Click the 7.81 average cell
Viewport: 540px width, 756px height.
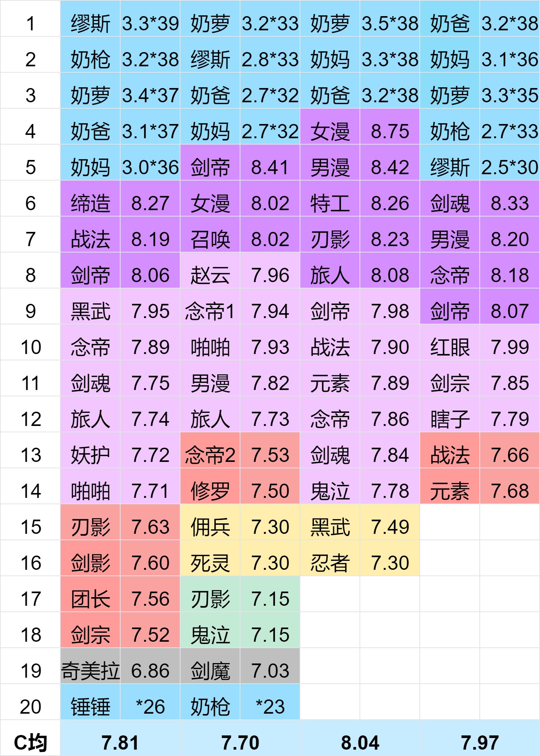click(120, 738)
